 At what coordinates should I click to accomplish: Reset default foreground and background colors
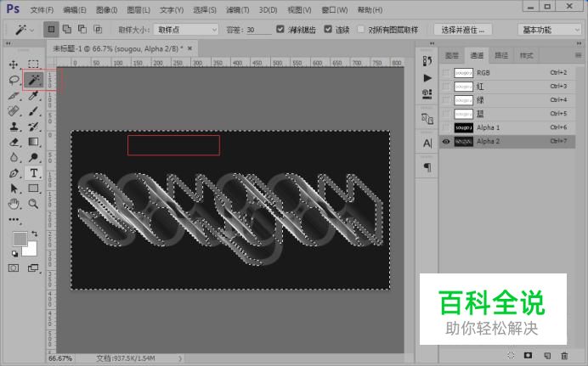coord(14,254)
